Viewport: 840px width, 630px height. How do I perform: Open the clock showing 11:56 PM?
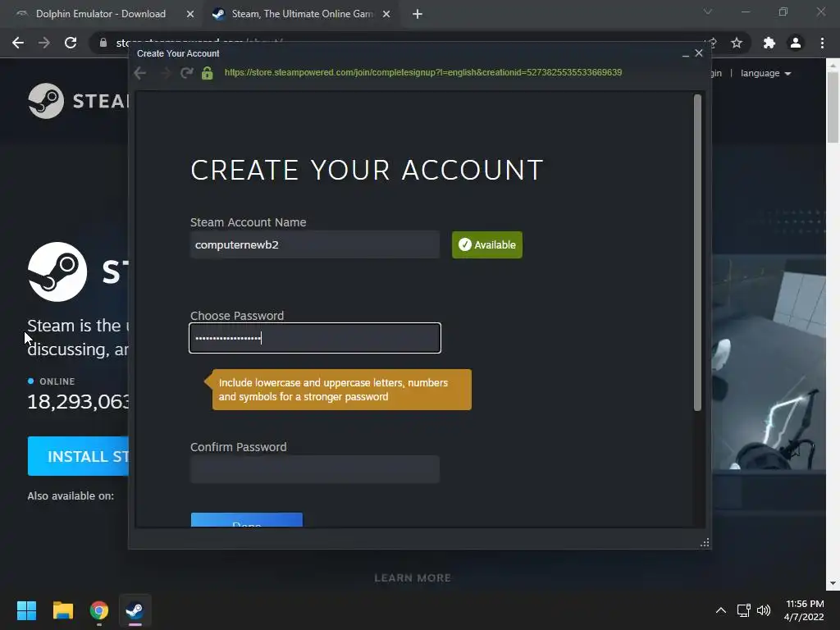pyautogui.click(x=804, y=610)
